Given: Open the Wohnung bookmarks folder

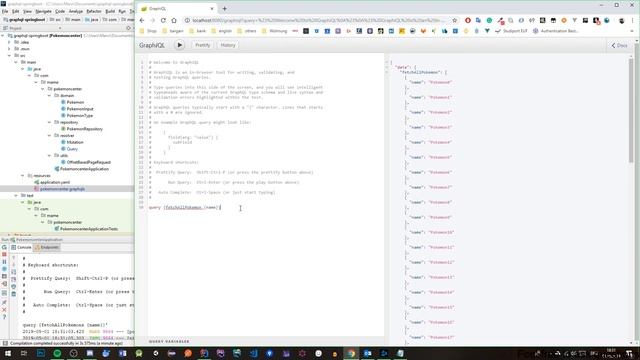Looking at the screenshot, I should 275,31.
